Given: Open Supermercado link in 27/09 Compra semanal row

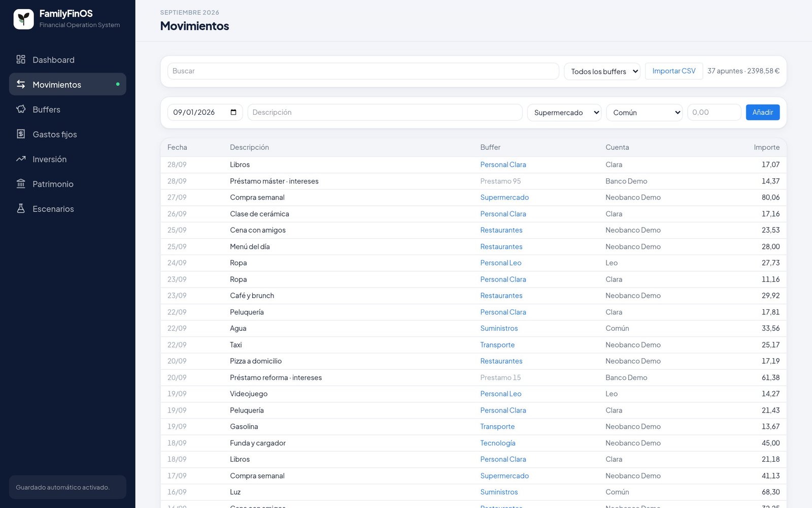Looking at the screenshot, I should (x=504, y=197).
